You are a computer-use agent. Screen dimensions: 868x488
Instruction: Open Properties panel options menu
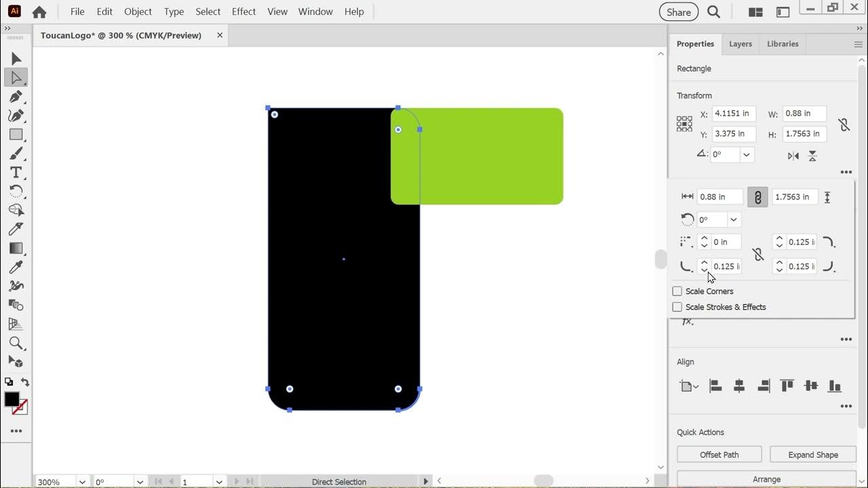coord(858,44)
